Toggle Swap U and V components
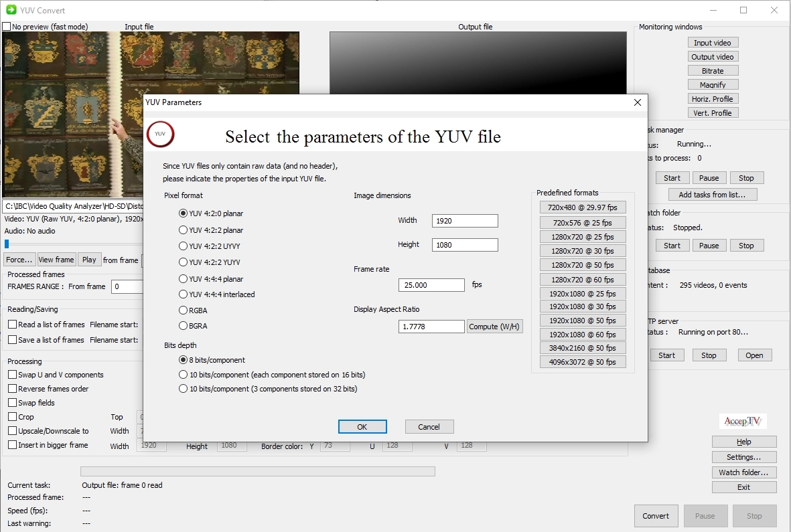Viewport: 791px width, 532px height. point(13,375)
